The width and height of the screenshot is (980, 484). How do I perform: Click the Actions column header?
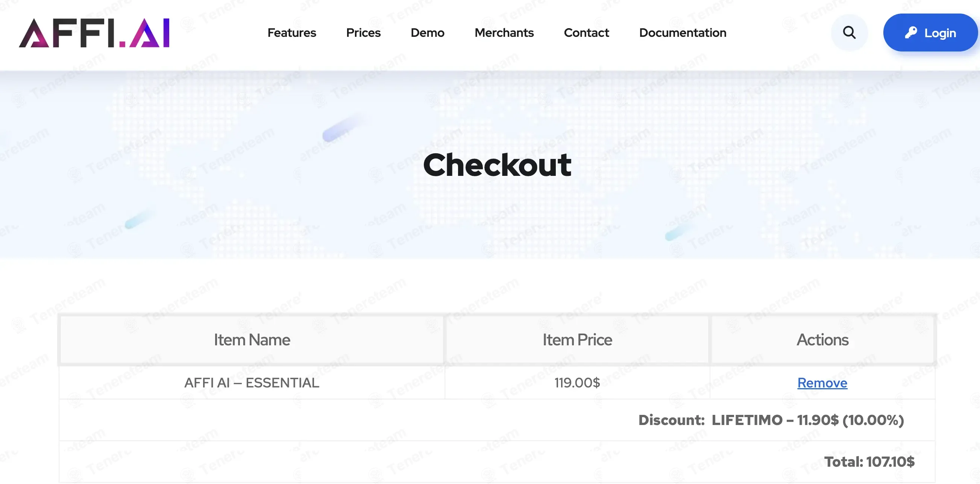pyautogui.click(x=822, y=340)
